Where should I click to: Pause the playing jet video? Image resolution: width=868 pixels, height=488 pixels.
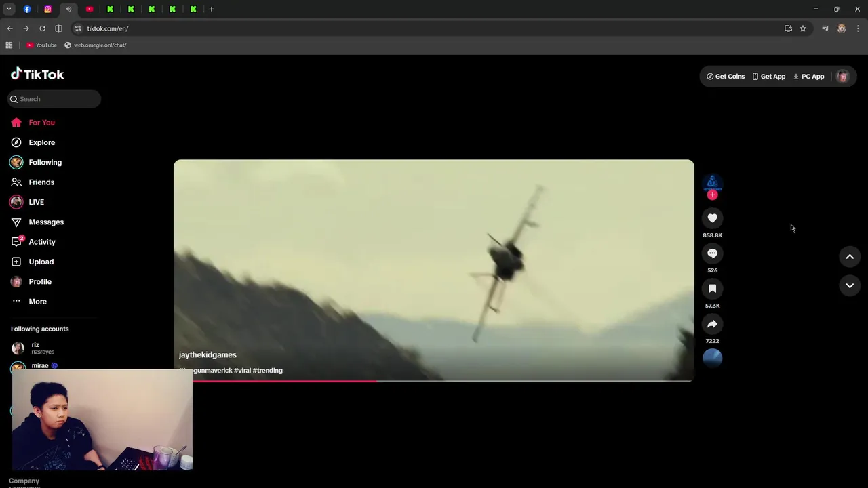click(x=434, y=270)
